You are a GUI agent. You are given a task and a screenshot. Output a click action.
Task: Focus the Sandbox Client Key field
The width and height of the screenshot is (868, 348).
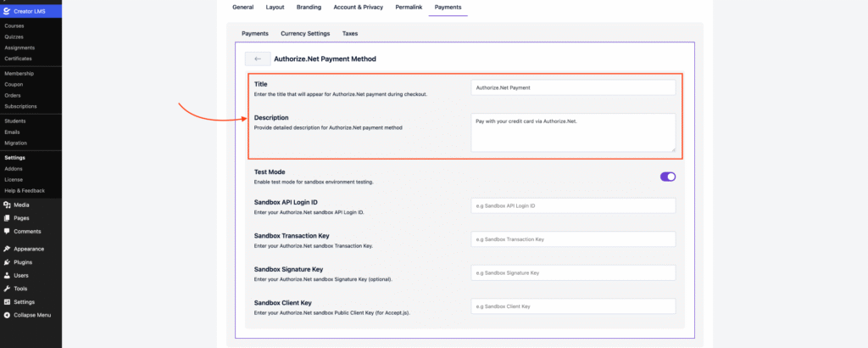coord(574,306)
